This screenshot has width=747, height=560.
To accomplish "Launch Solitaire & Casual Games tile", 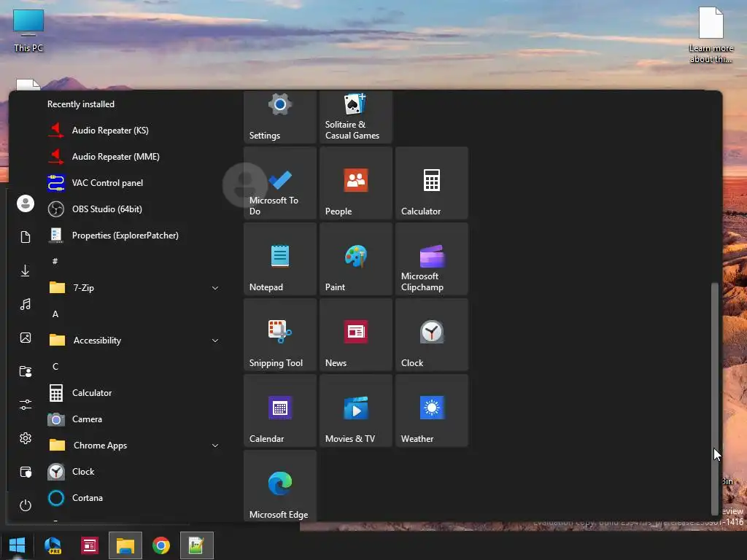I will (356, 117).
